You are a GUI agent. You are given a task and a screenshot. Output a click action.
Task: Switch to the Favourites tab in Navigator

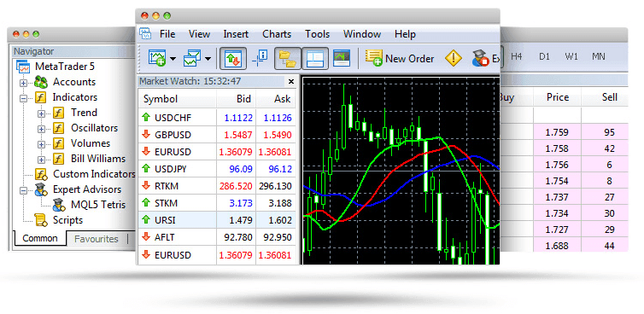point(97,239)
